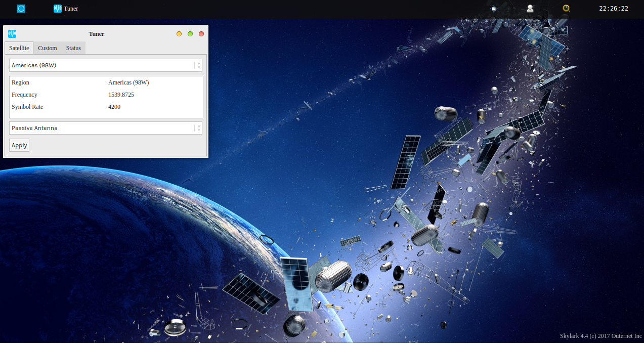Click the Tuner taskbar entry
644x343 pixels.
pyautogui.click(x=66, y=9)
